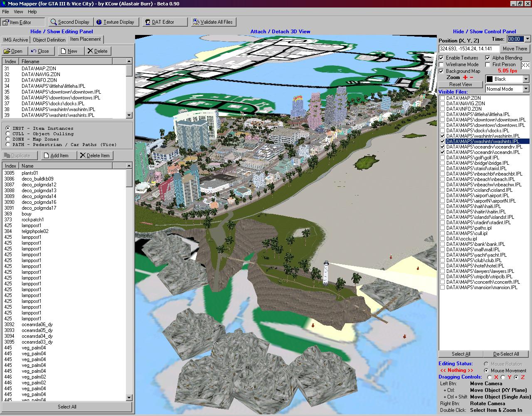Screen dimensions: 532x416
Task: Click the Close file button
Action: pyautogui.click(x=42, y=51)
